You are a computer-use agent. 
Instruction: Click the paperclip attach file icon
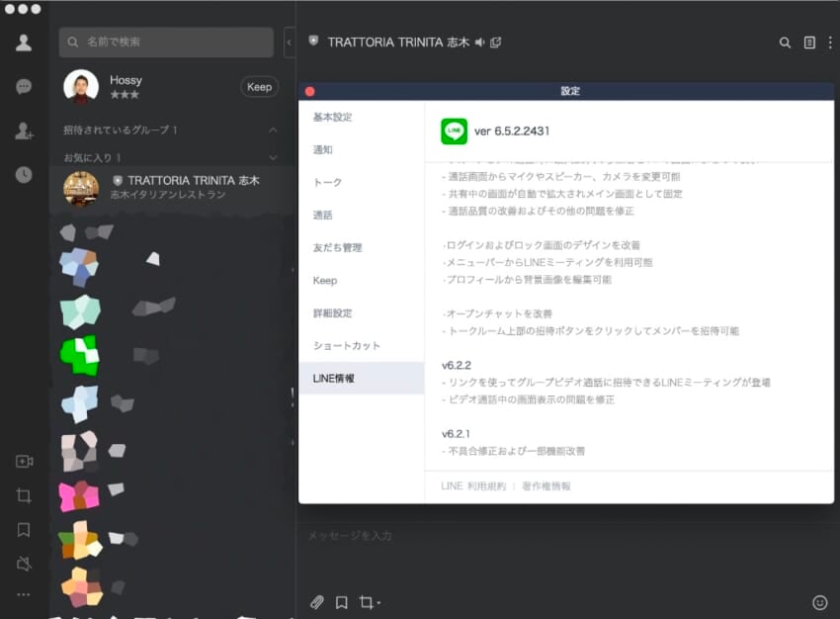(x=317, y=601)
